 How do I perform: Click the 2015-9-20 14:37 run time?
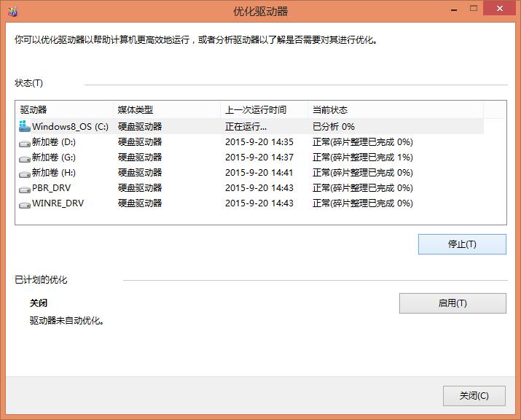coord(259,157)
